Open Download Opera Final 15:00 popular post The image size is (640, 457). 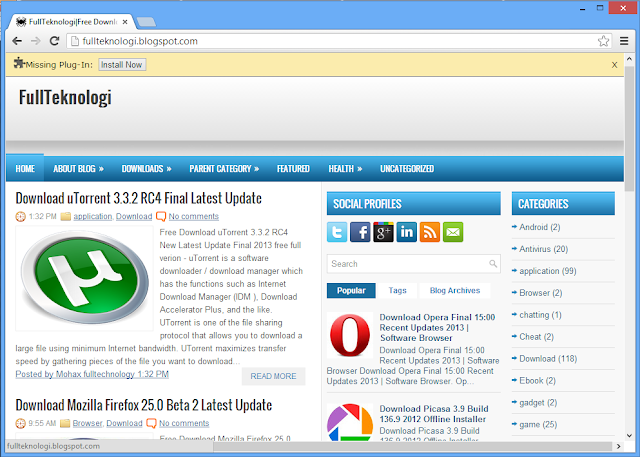coord(437,328)
